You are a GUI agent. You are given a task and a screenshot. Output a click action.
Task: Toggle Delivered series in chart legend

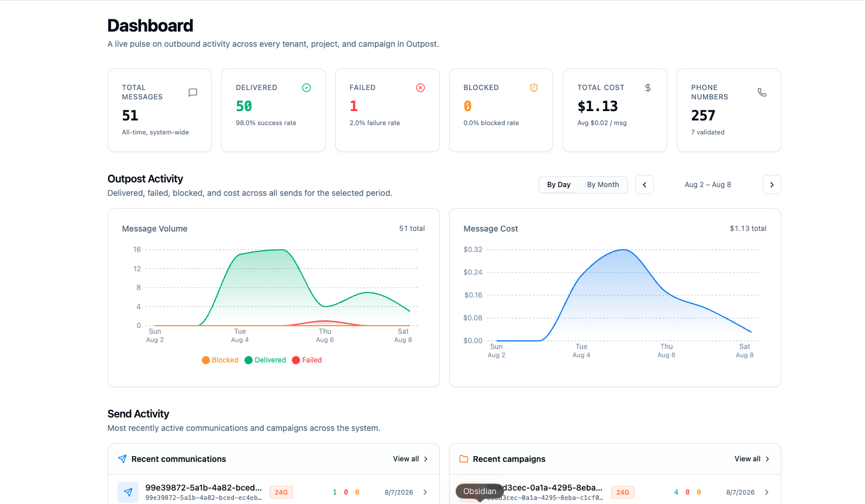click(x=266, y=360)
